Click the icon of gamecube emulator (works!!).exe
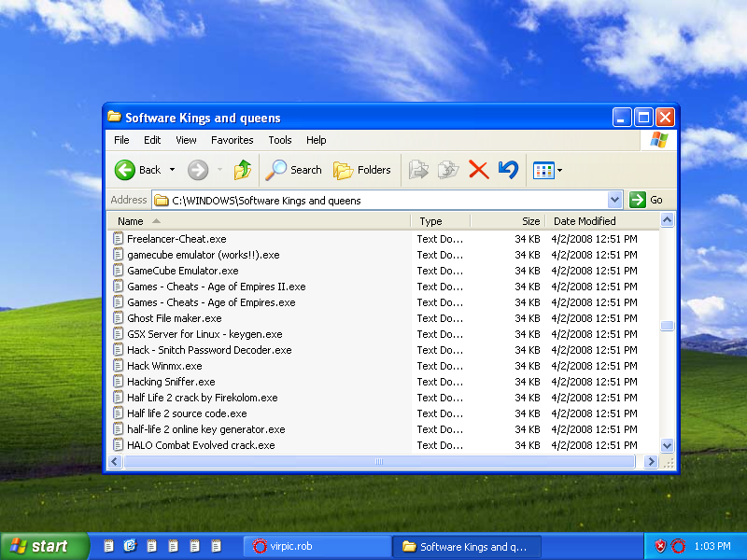 pyautogui.click(x=118, y=254)
